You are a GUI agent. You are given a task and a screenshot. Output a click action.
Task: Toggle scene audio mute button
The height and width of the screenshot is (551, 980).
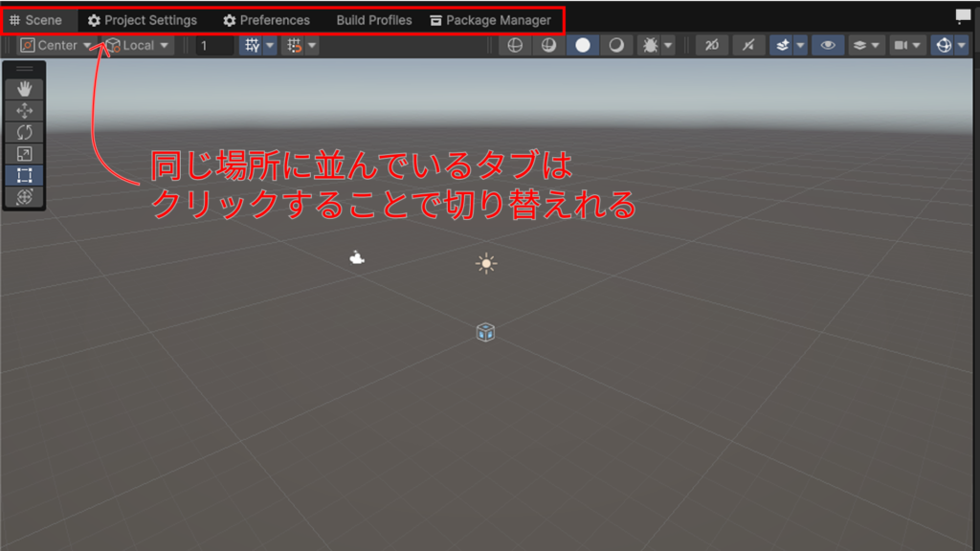point(748,45)
